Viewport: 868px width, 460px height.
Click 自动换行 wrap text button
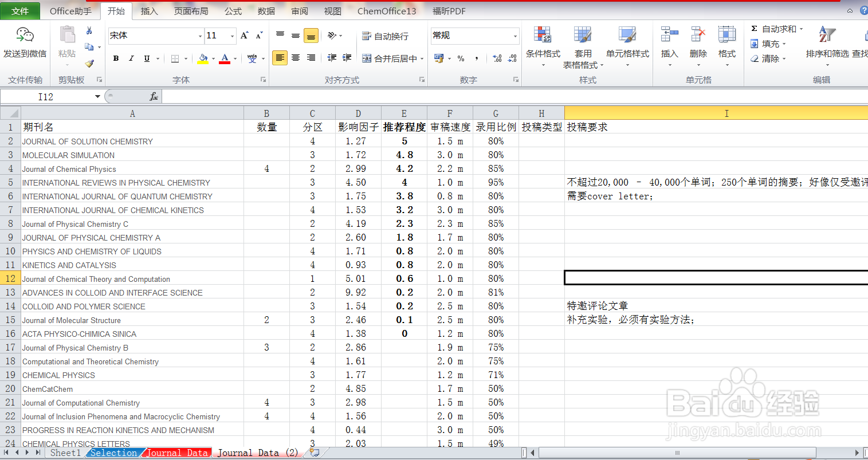[386, 36]
